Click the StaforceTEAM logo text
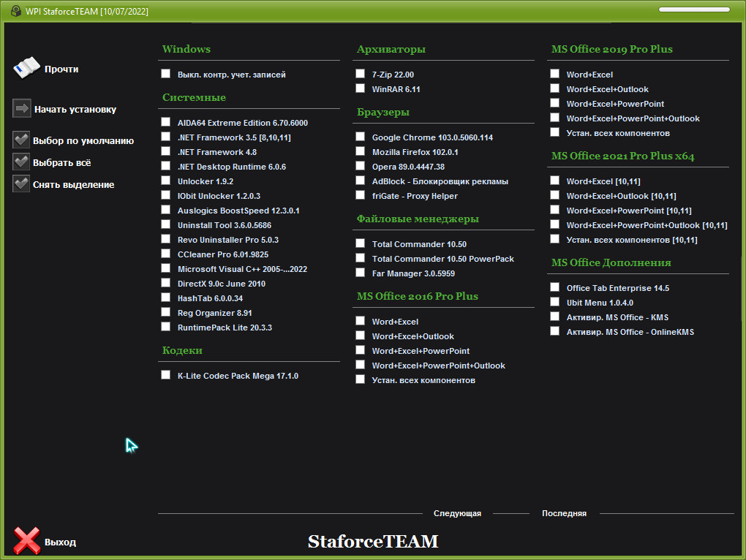746x560 pixels. coord(373,542)
